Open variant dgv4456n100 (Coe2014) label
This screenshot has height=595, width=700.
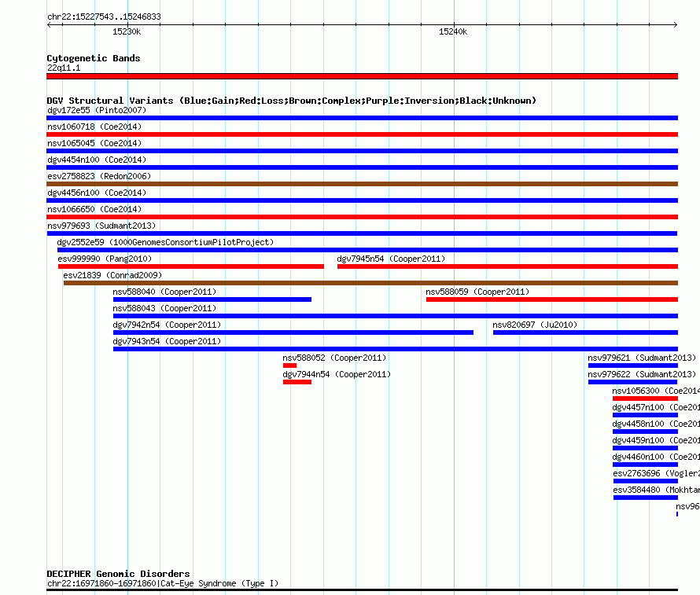[97, 193]
